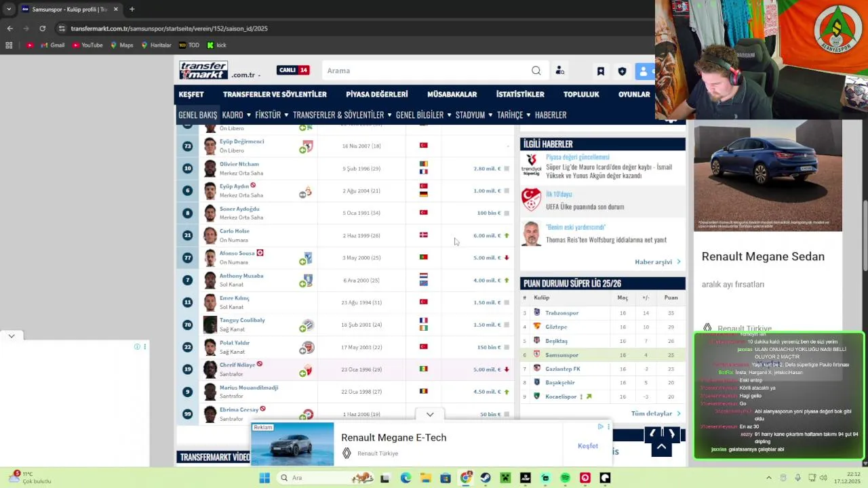Open PİYASA DEĞERLERİ menu
Screen dimensions: 868x488
pyautogui.click(x=376, y=94)
